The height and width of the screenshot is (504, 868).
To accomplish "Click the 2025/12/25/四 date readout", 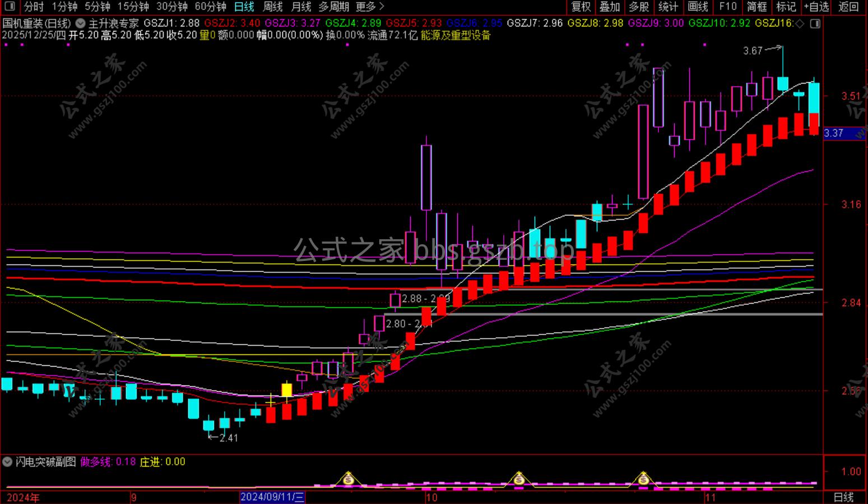I will 33,35.
